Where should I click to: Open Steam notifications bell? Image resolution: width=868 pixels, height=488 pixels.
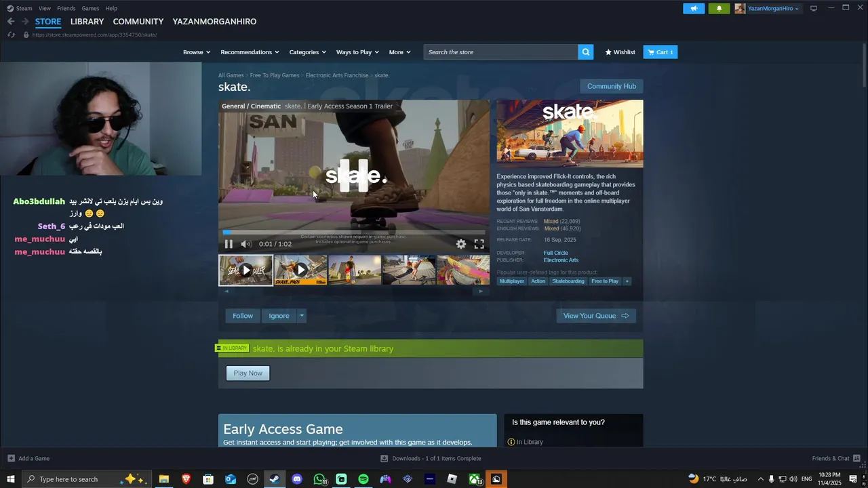coord(719,8)
